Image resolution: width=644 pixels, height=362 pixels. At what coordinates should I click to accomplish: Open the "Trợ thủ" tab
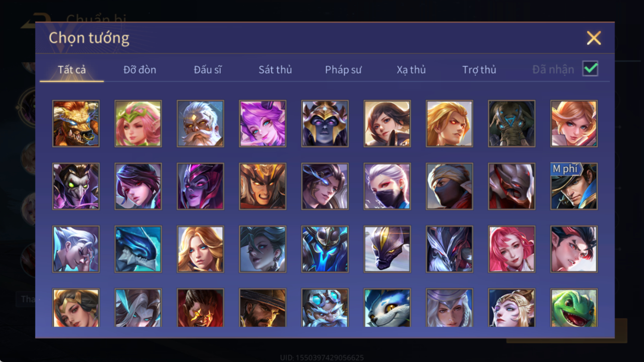479,70
